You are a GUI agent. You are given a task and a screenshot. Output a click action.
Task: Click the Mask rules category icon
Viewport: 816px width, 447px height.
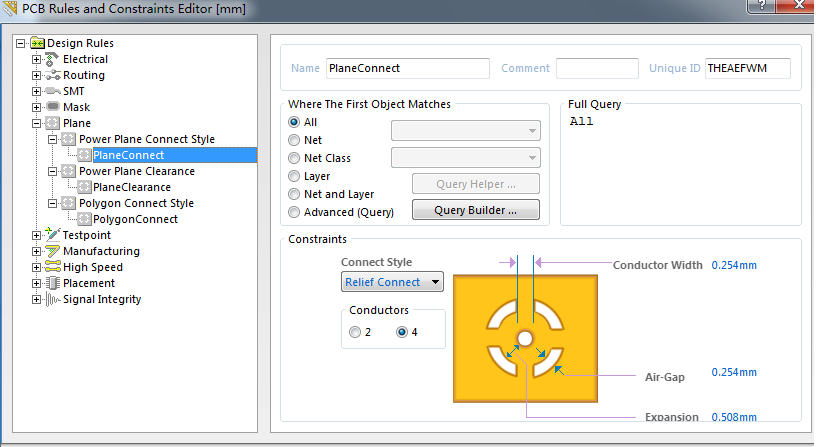pyautogui.click(x=52, y=107)
